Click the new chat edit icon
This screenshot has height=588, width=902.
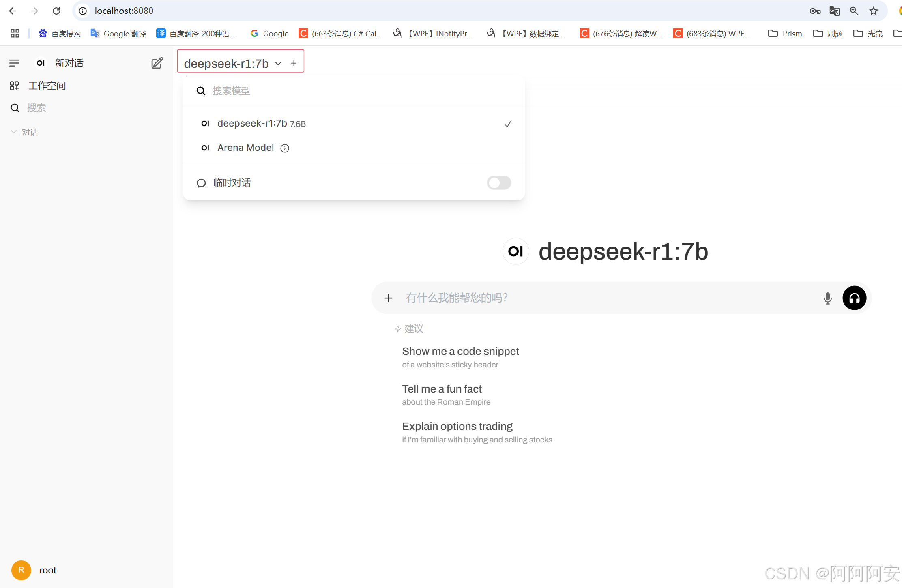pyautogui.click(x=157, y=63)
